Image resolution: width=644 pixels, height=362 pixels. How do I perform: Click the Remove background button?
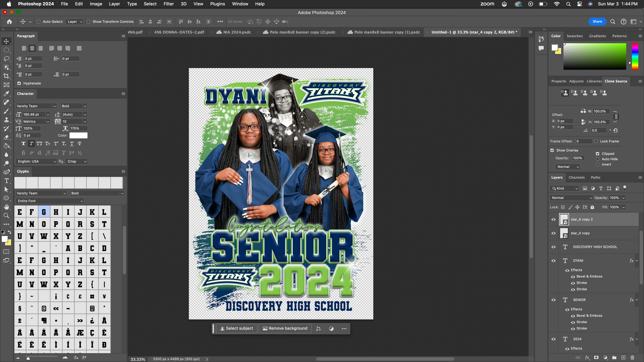(285, 329)
